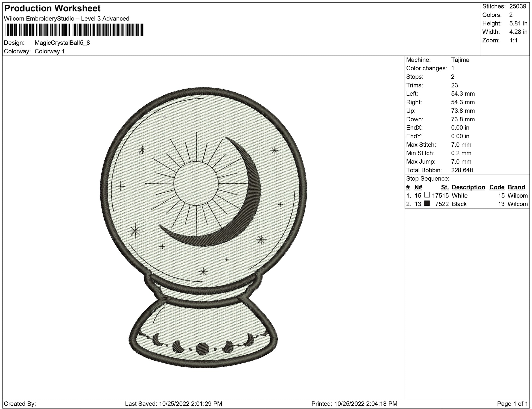Click the plus sparkle at left of sun

(120, 186)
